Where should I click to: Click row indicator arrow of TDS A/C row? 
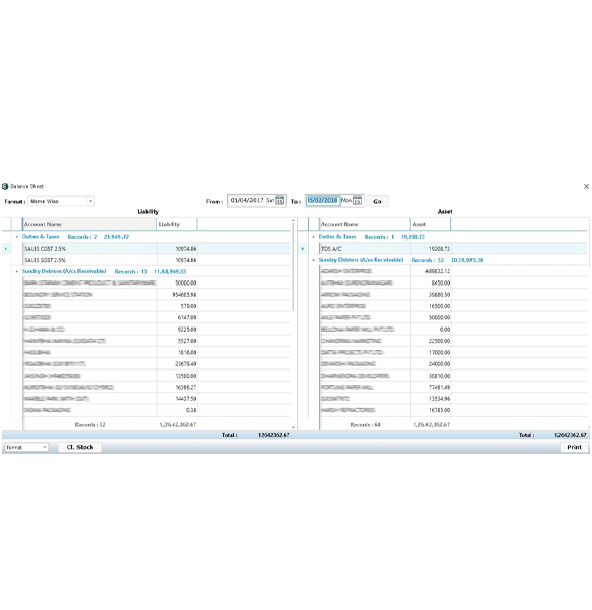(303, 249)
